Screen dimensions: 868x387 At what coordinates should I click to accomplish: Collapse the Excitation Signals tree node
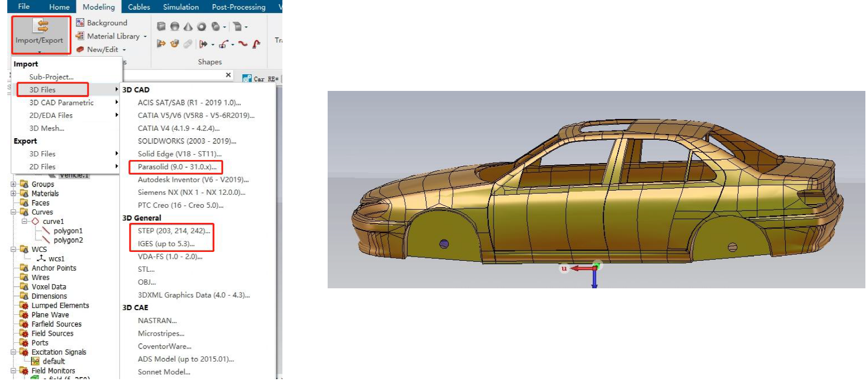[x=13, y=352]
